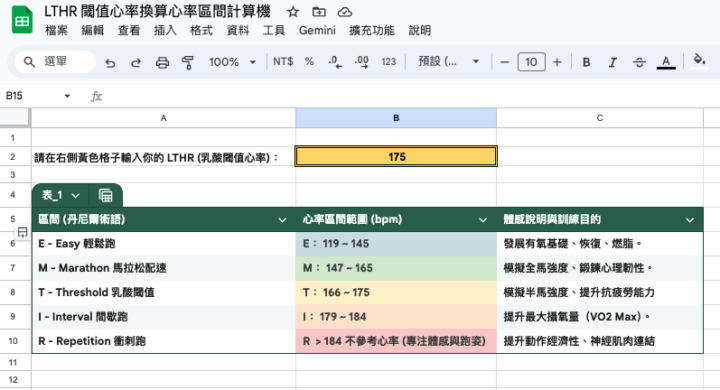Undo the last action

[x=110, y=62]
